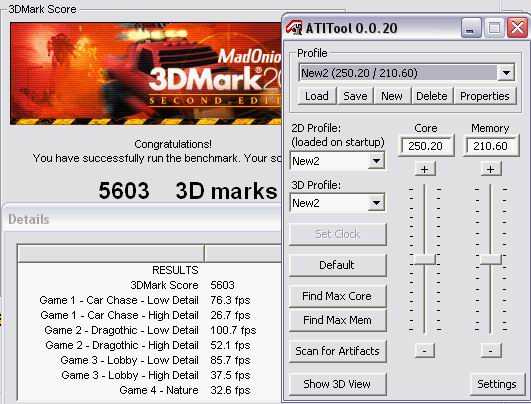Click Scan for Artifacts button
Viewport: 531px width, 404px height.
point(337,351)
